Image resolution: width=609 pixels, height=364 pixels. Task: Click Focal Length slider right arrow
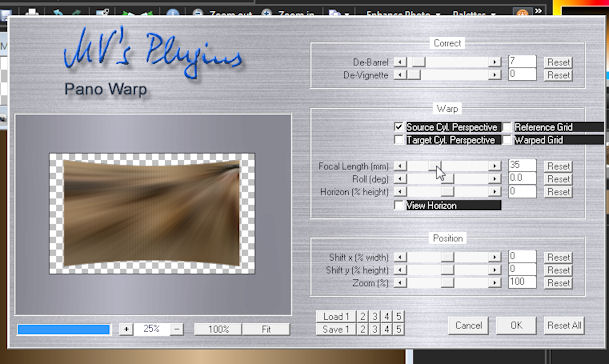click(494, 166)
